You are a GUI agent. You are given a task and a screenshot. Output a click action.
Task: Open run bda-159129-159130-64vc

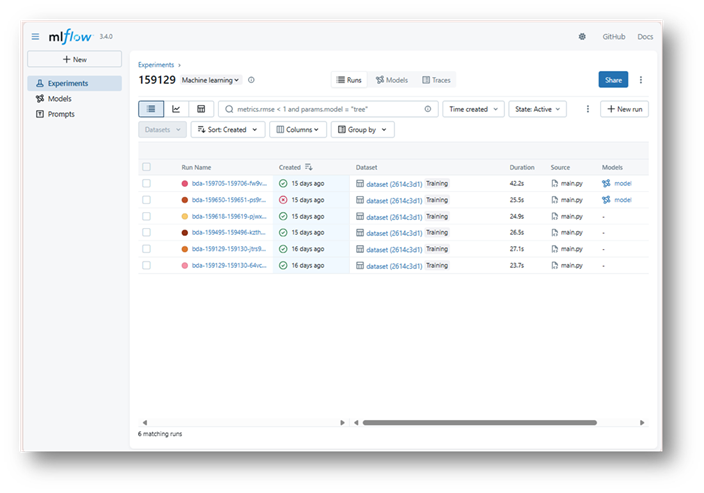[229, 265]
